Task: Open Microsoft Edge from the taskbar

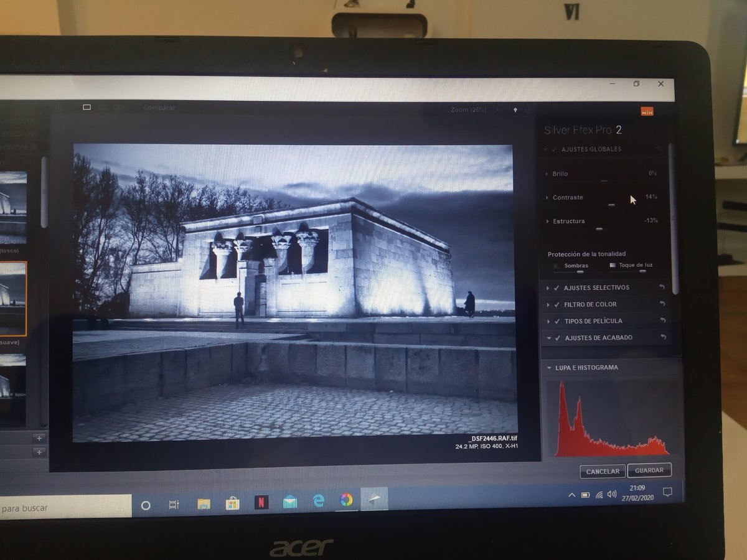Action: 319,500
